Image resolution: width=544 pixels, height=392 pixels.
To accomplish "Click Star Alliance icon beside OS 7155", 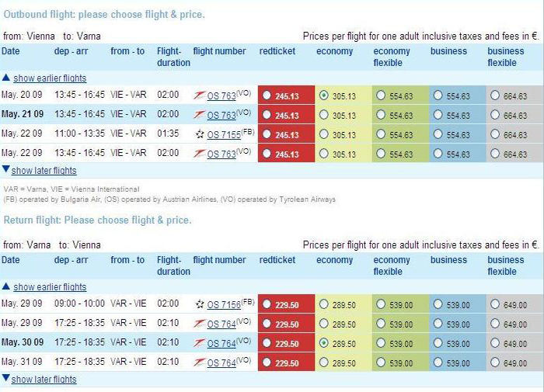I will pyautogui.click(x=200, y=134).
